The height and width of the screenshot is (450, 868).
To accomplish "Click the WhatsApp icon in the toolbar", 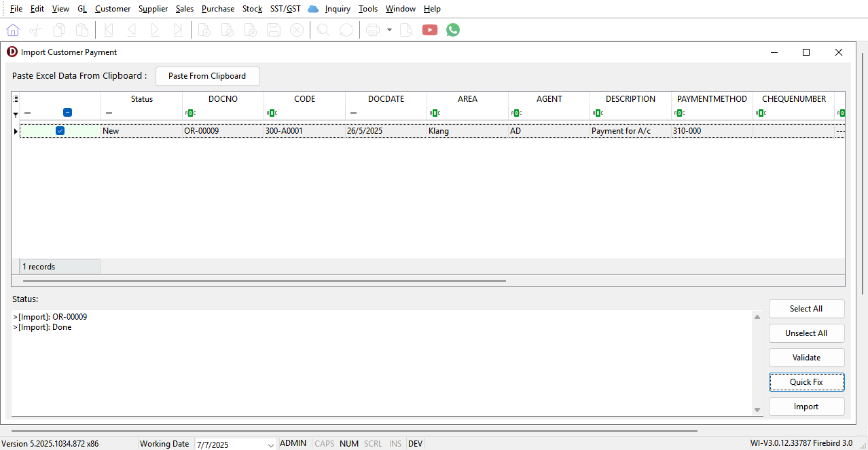I will 453,30.
